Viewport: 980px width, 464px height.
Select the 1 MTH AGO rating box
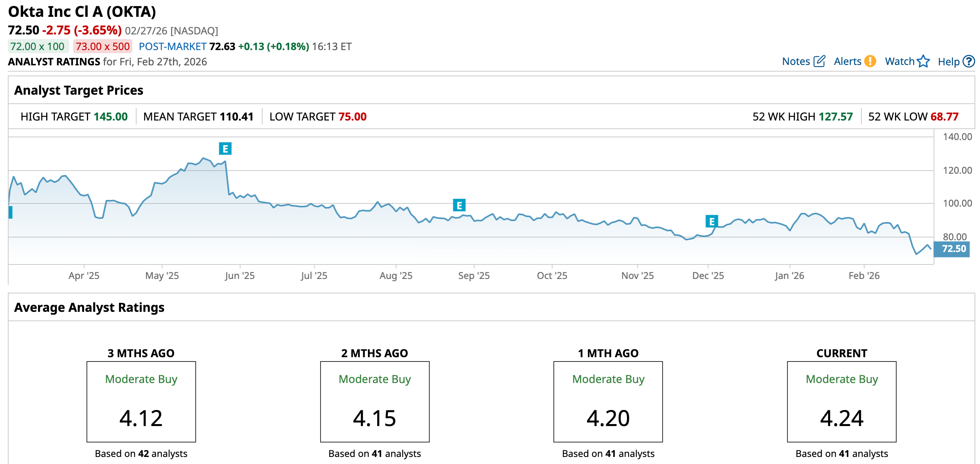point(608,402)
